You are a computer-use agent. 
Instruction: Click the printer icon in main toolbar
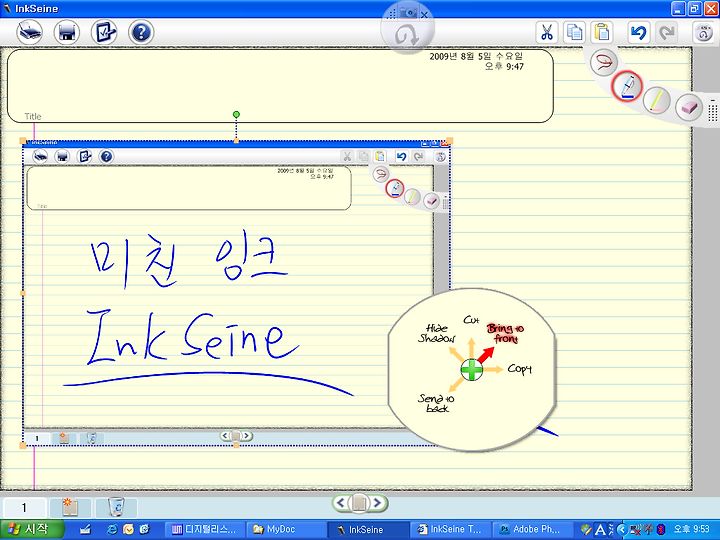[x=67, y=33]
